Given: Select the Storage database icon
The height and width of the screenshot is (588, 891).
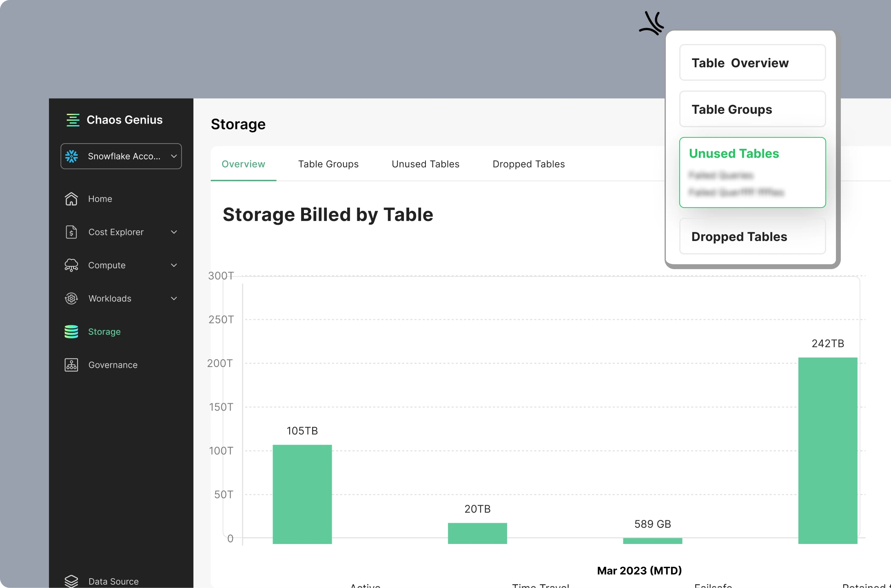Looking at the screenshot, I should point(71,332).
